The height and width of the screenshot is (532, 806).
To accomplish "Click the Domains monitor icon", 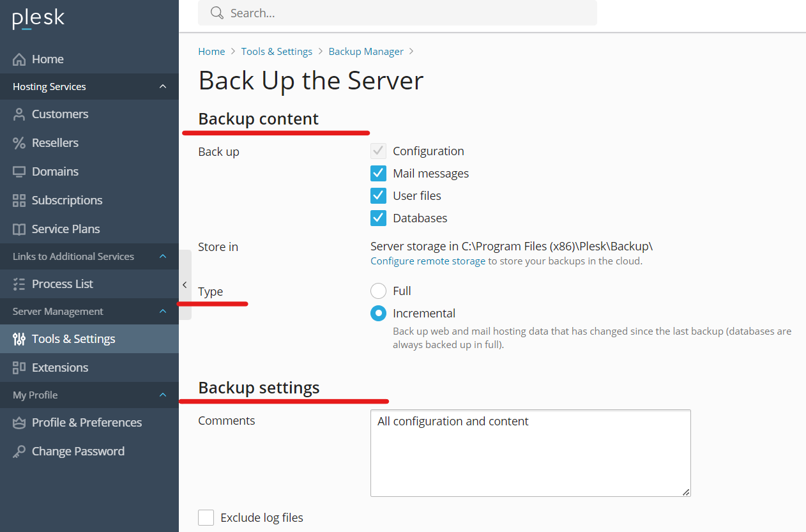I will (x=19, y=172).
